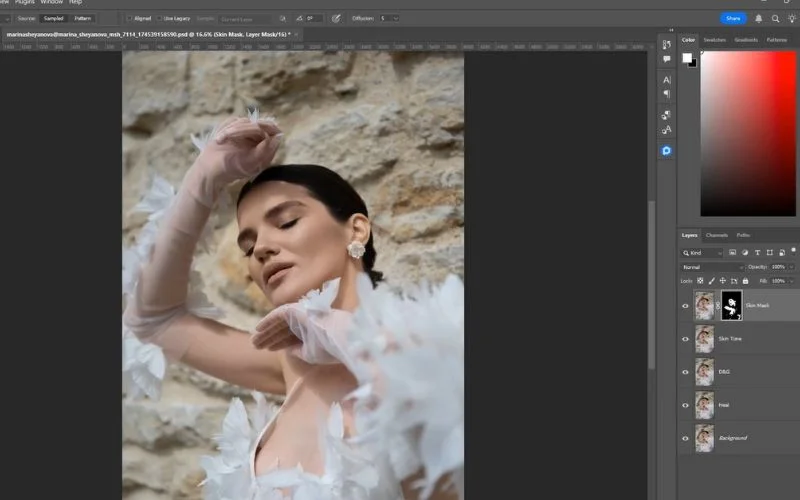Screen dimensions: 800x500
Task: Open the Comments panel icon
Action: pos(667,60)
